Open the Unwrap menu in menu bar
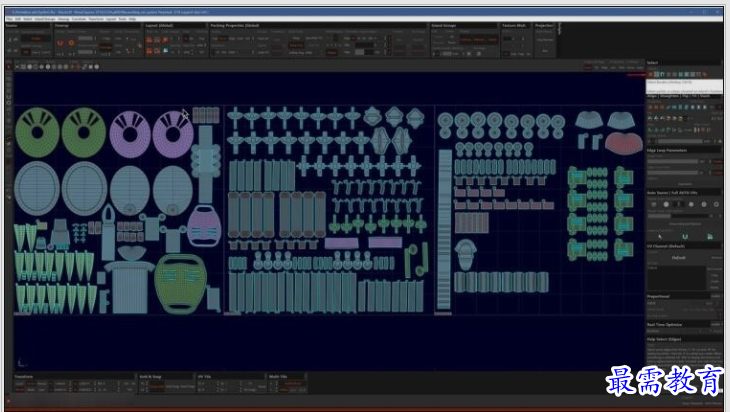The height and width of the screenshot is (412, 730). pos(65,18)
